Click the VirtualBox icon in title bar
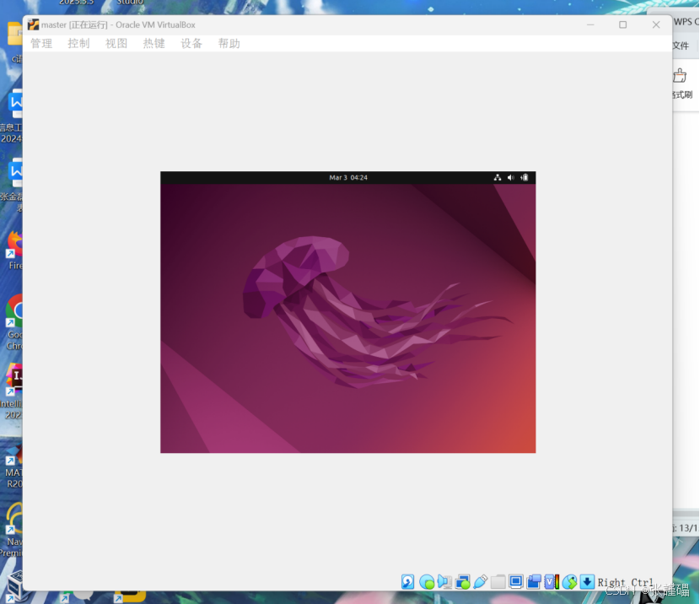The height and width of the screenshot is (604, 700). [33, 24]
